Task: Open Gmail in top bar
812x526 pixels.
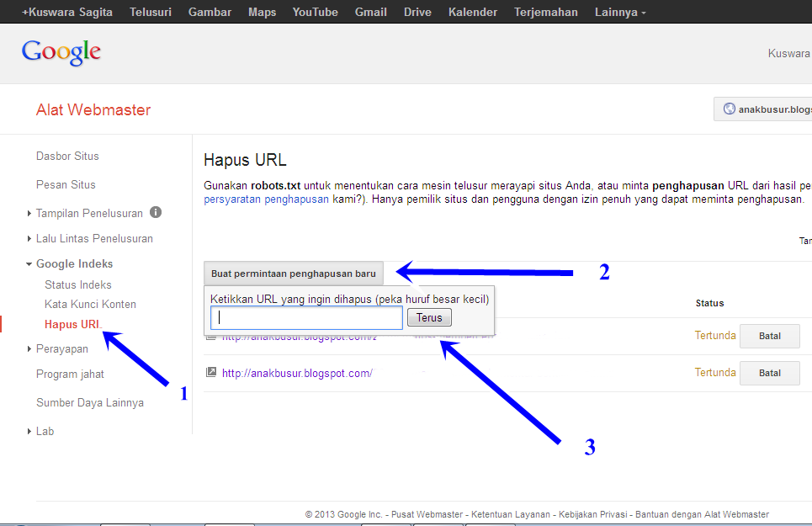Action: point(371,12)
